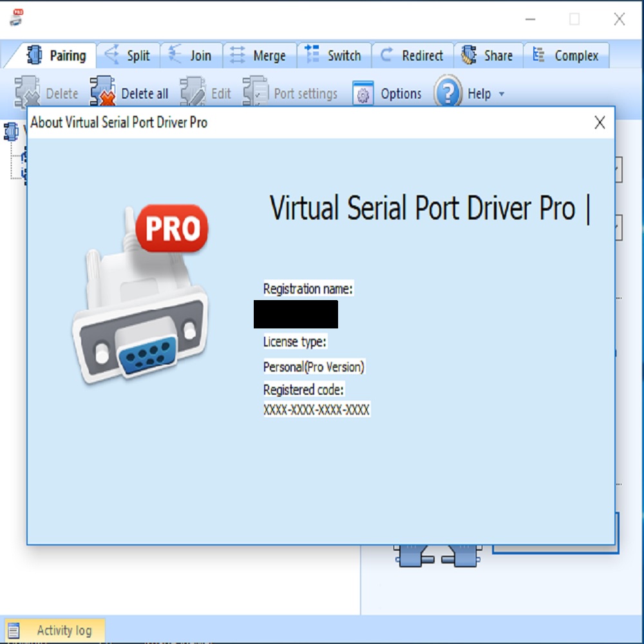Go to the Switch tab
The image size is (644, 644).
(x=334, y=55)
